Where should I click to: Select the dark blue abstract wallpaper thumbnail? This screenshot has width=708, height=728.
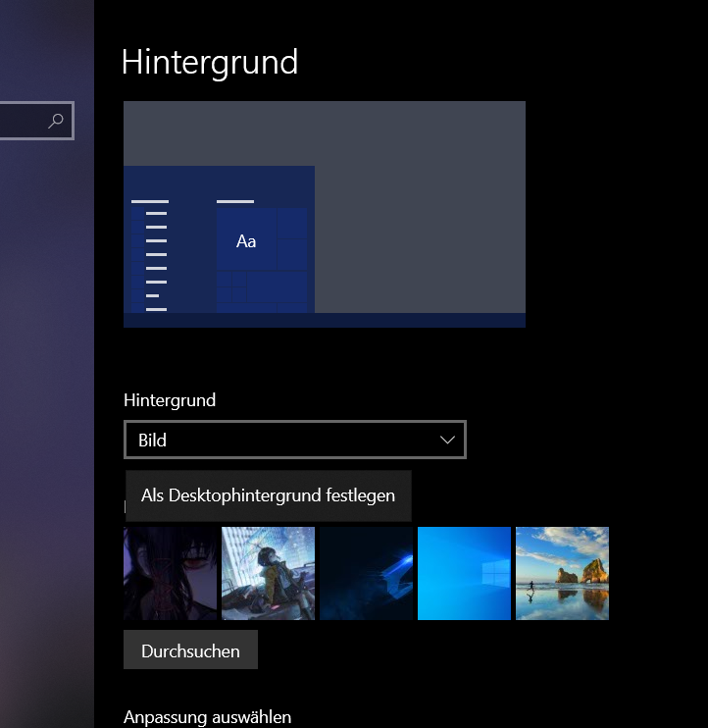pyautogui.click(x=366, y=573)
